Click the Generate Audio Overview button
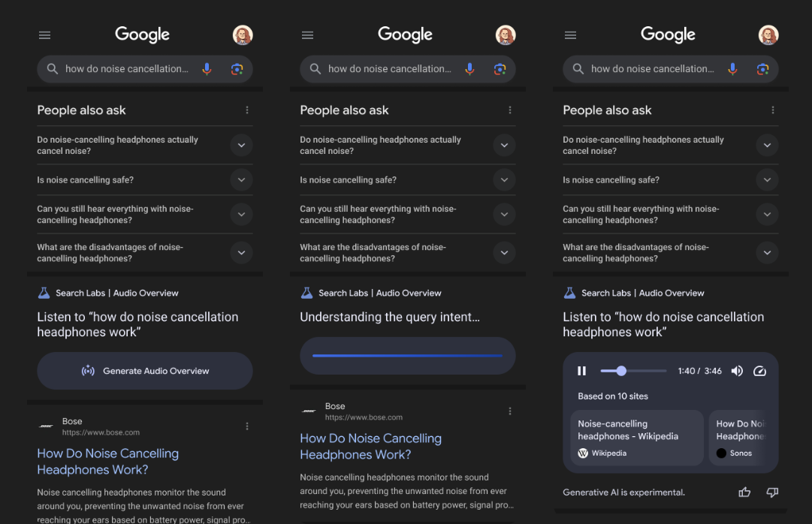Screen dimensions: 812x524 [x=145, y=371]
